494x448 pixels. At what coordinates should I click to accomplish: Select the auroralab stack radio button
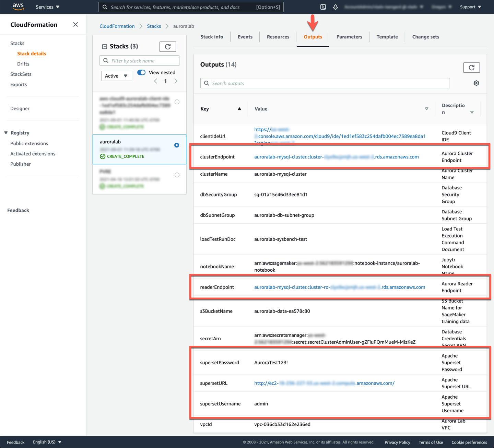pyautogui.click(x=177, y=145)
